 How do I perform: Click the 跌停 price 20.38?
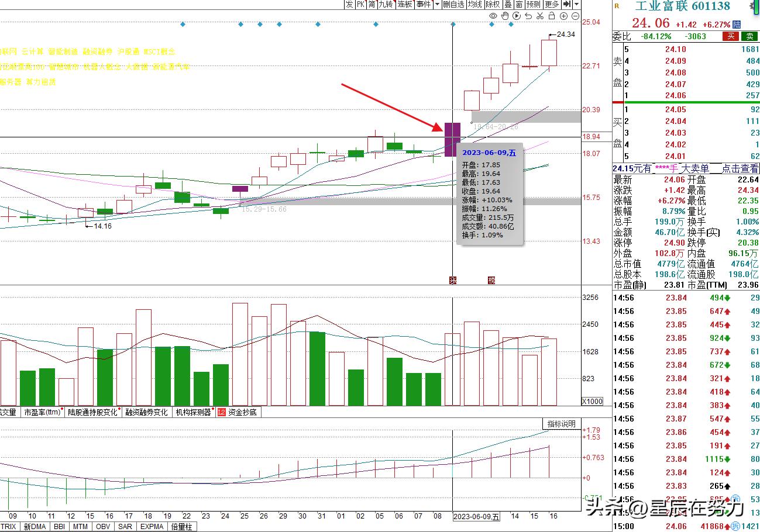(747, 243)
